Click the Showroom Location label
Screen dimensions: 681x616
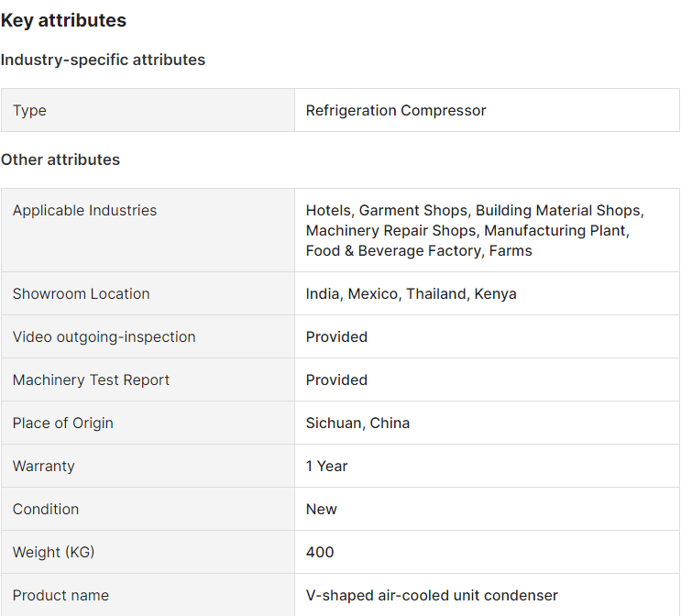point(81,293)
